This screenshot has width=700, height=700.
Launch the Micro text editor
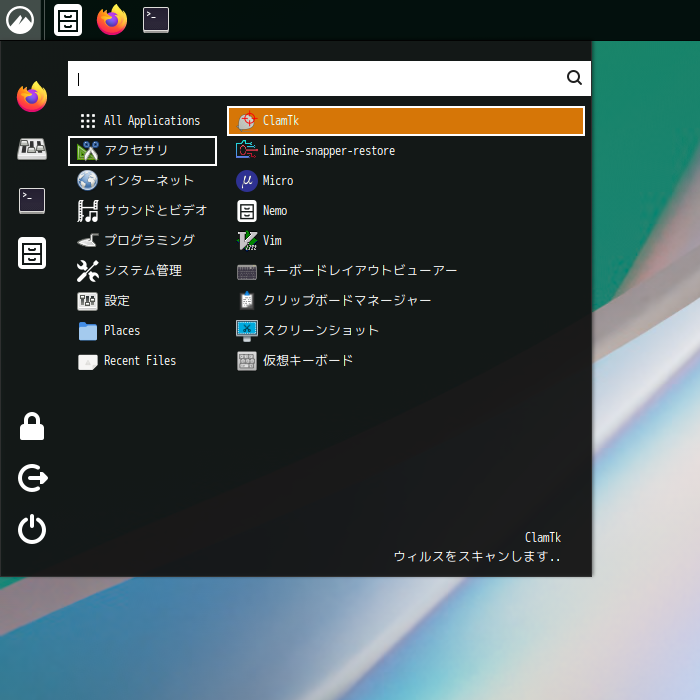coord(406,181)
